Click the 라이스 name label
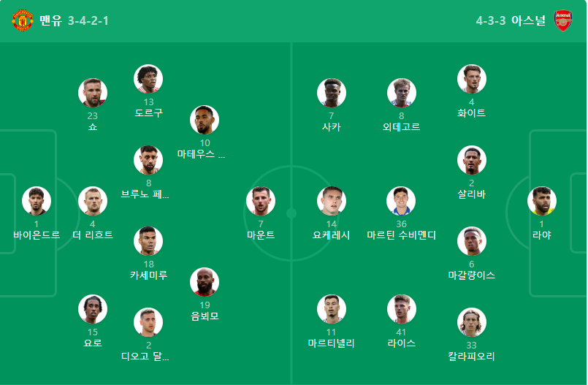Screen dimensions: 588x385 401,343
